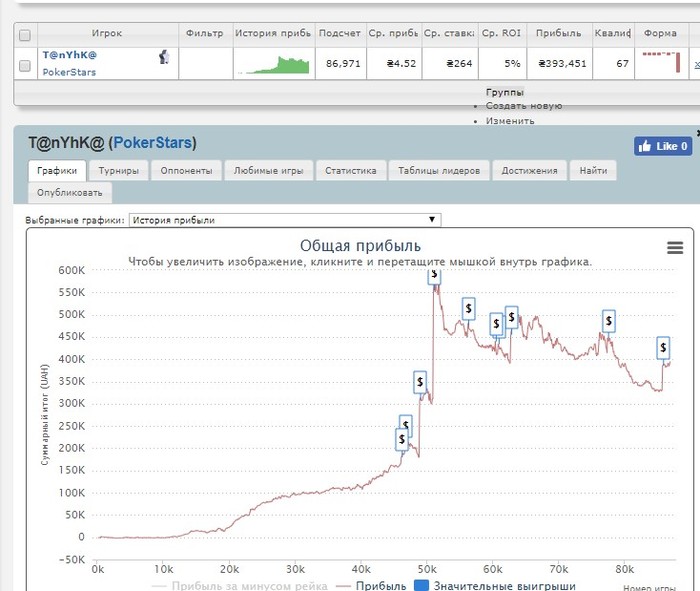Click the 86,971 count value
Viewport: 700px width, 591px height.
click(x=343, y=64)
